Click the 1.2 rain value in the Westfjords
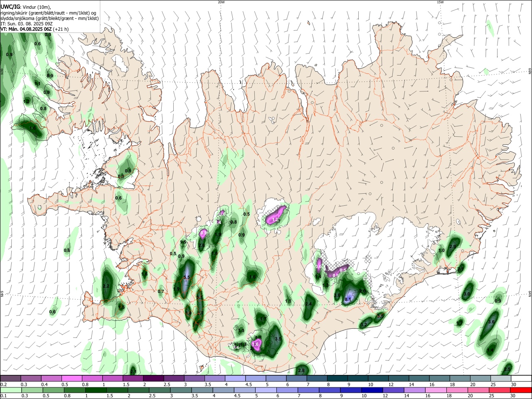 tap(26, 101)
